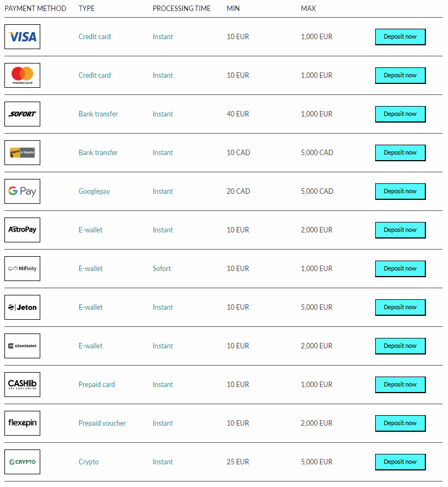Select the G Pay logo
This screenshot has width=448, height=487.
coord(22,191)
